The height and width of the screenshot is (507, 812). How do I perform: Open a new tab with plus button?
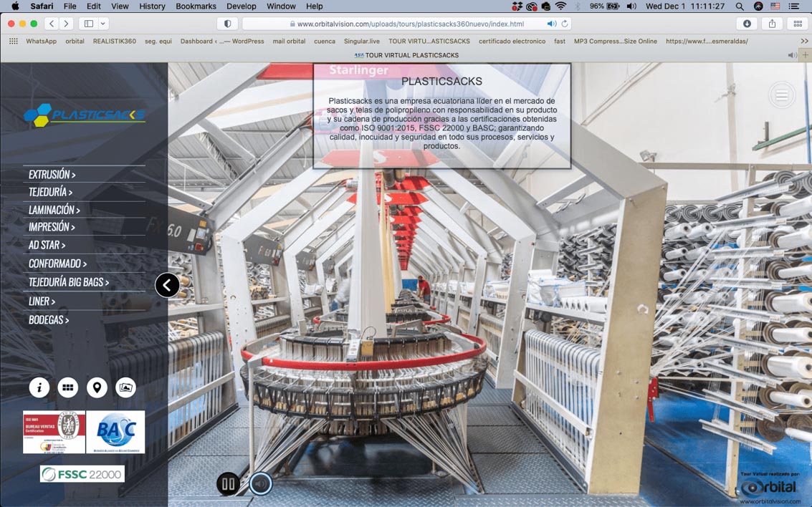pyautogui.click(x=806, y=55)
